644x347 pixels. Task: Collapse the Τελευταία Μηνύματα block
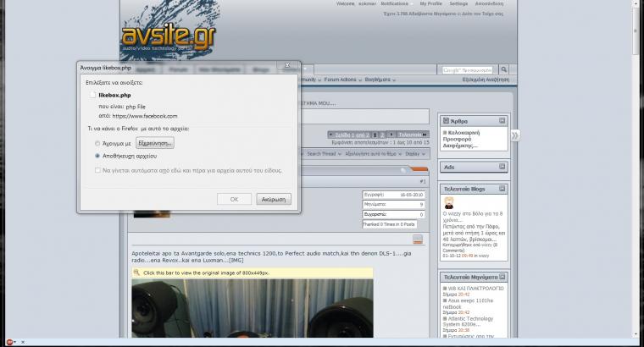[x=502, y=277]
